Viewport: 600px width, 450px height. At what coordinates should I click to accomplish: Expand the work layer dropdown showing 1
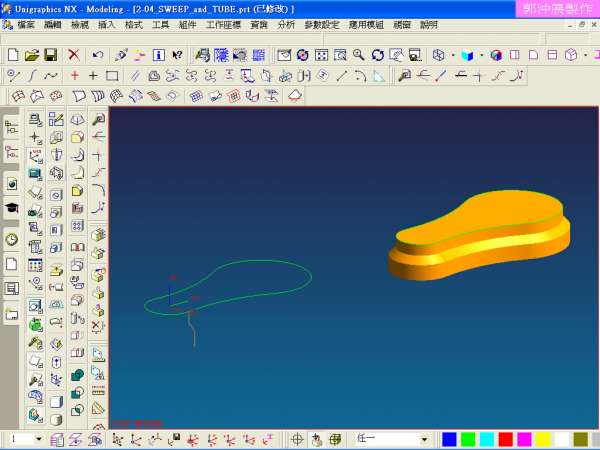pos(39,439)
